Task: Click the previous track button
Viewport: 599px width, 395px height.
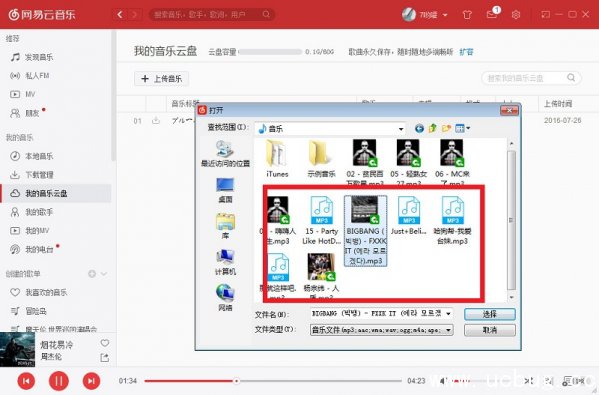Action: tap(26, 381)
